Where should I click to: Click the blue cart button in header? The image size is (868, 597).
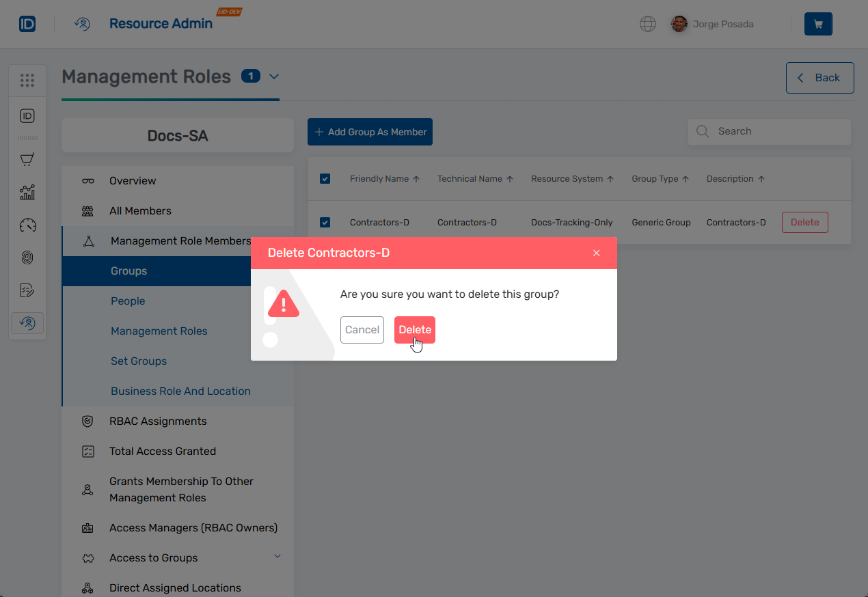[x=818, y=23]
